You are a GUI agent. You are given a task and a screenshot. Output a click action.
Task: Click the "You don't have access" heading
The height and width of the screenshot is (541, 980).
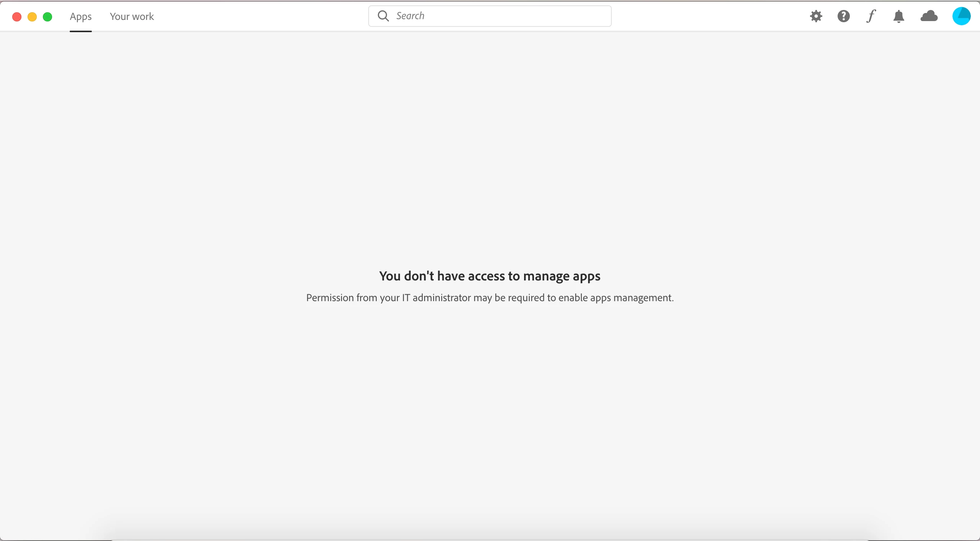tap(490, 276)
